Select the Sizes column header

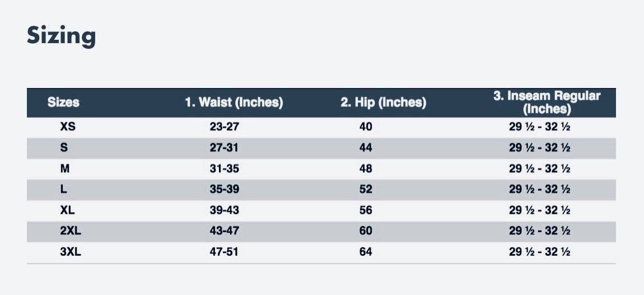pyautogui.click(x=63, y=102)
